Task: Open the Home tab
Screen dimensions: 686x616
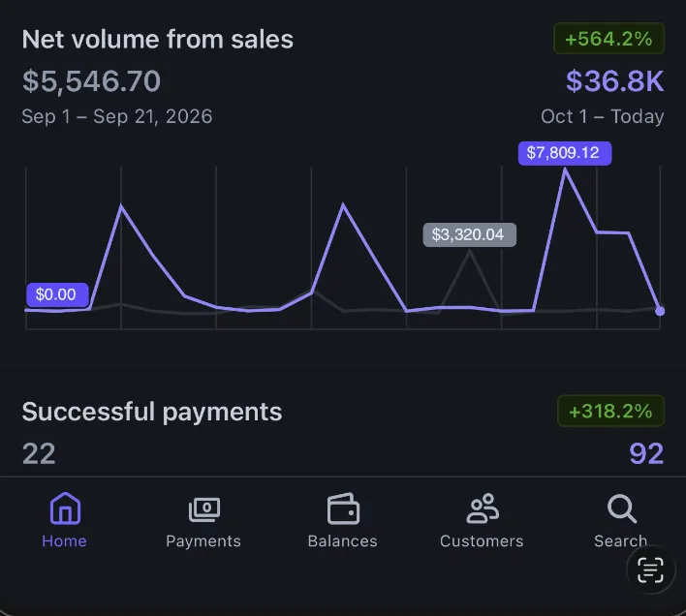Action: (65, 520)
